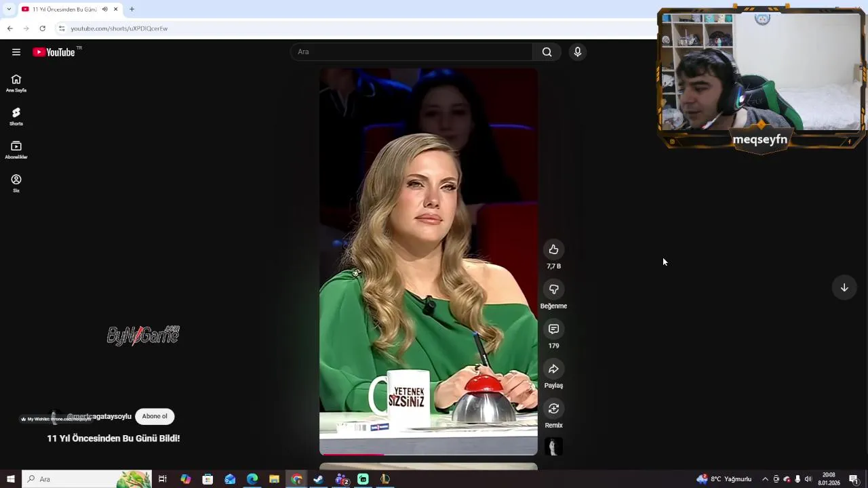Open the volume speaker tray control
This screenshot has width=868, height=488.
tap(808, 479)
